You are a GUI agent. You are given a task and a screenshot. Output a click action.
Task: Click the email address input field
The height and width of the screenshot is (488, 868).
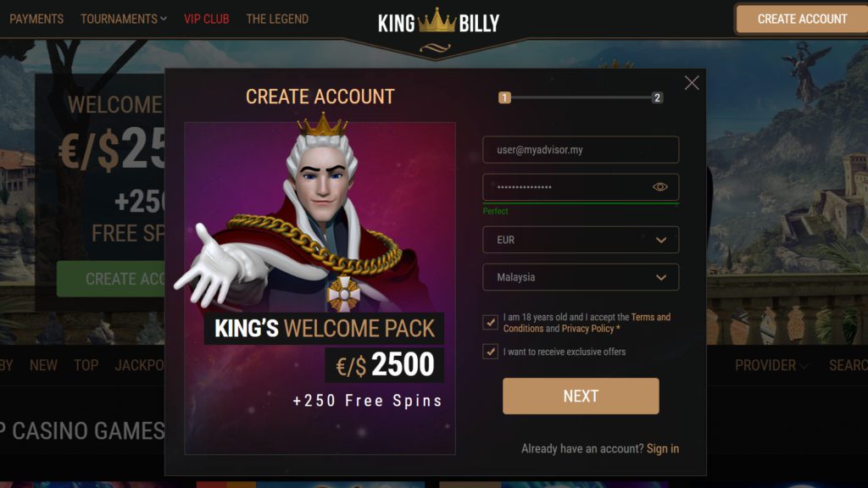pyautogui.click(x=581, y=150)
